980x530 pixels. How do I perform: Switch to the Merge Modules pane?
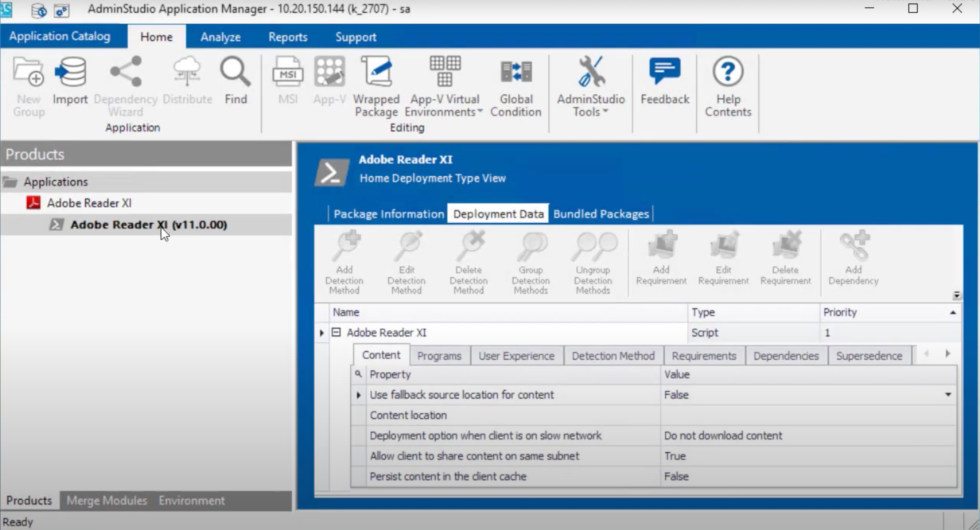[x=107, y=500]
